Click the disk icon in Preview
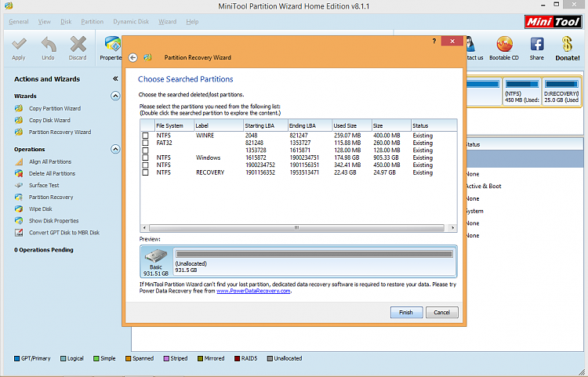This screenshot has width=588, height=377. click(x=156, y=256)
